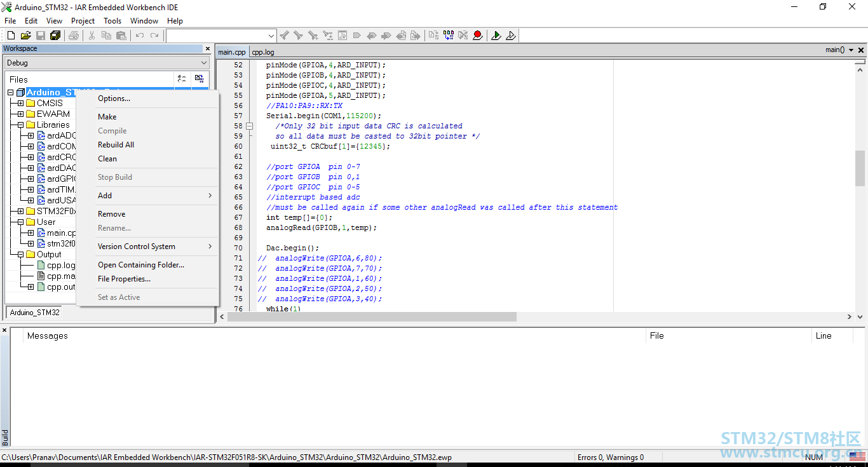Open the File menu
This screenshot has height=467, width=868.
point(10,21)
